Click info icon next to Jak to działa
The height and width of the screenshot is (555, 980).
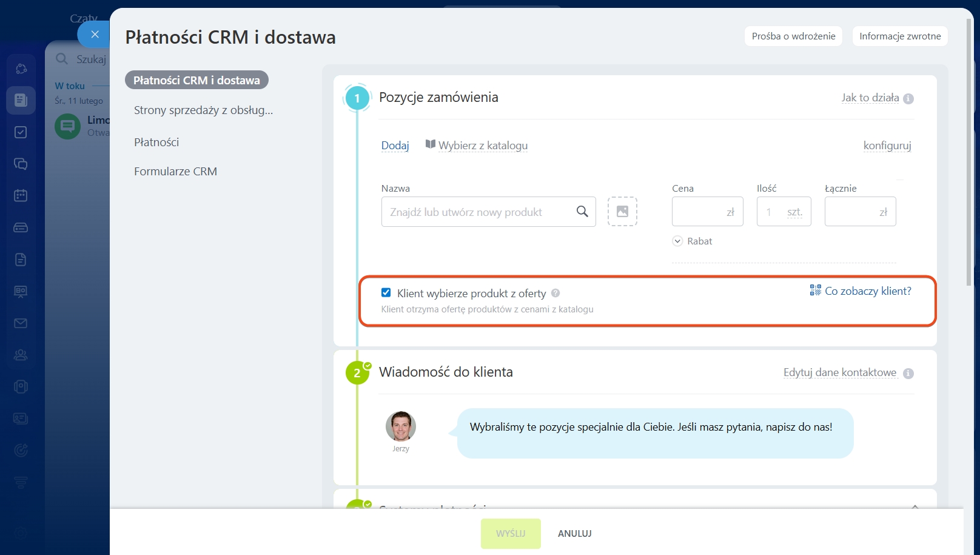pyautogui.click(x=908, y=99)
